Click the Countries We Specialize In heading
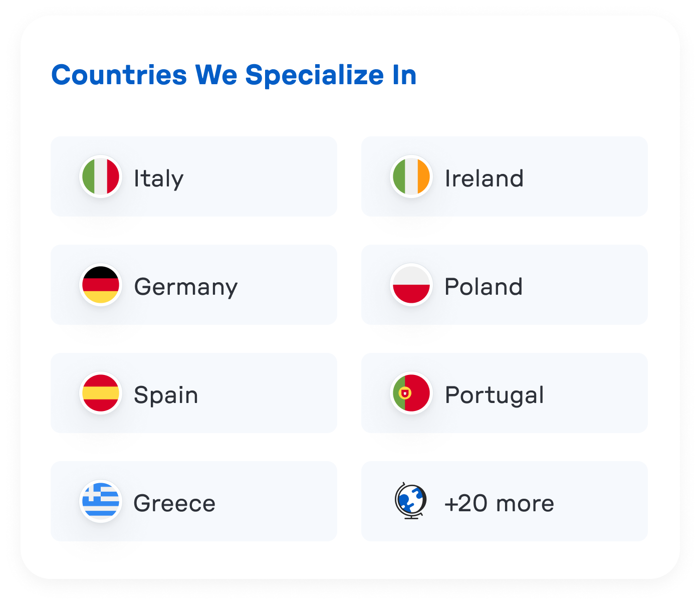Viewport: 700px width, 604px height. pos(234,75)
